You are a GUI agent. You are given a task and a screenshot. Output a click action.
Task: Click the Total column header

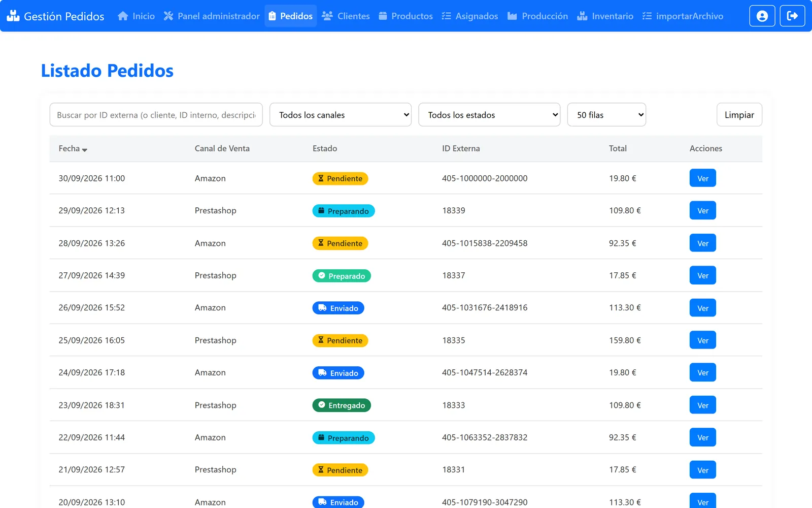[x=618, y=148]
